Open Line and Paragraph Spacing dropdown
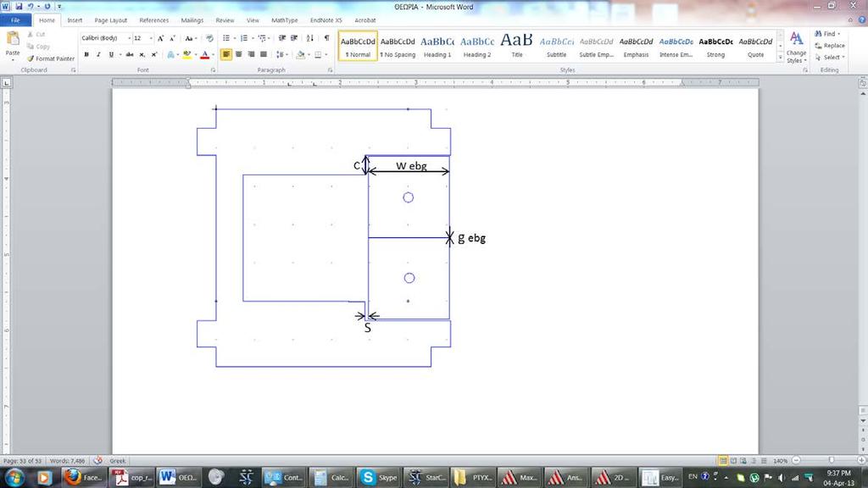The width and height of the screenshot is (868, 488). (x=281, y=54)
